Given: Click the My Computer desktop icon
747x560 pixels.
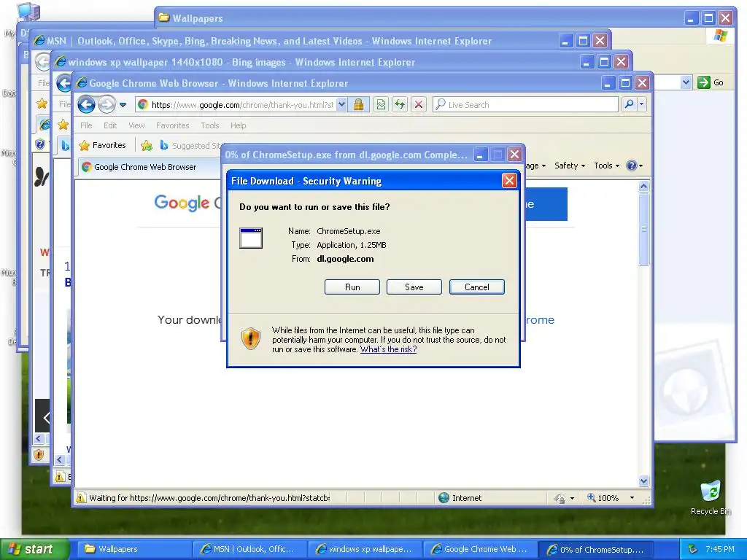Looking at the screenshot, I should coord(28,12).
